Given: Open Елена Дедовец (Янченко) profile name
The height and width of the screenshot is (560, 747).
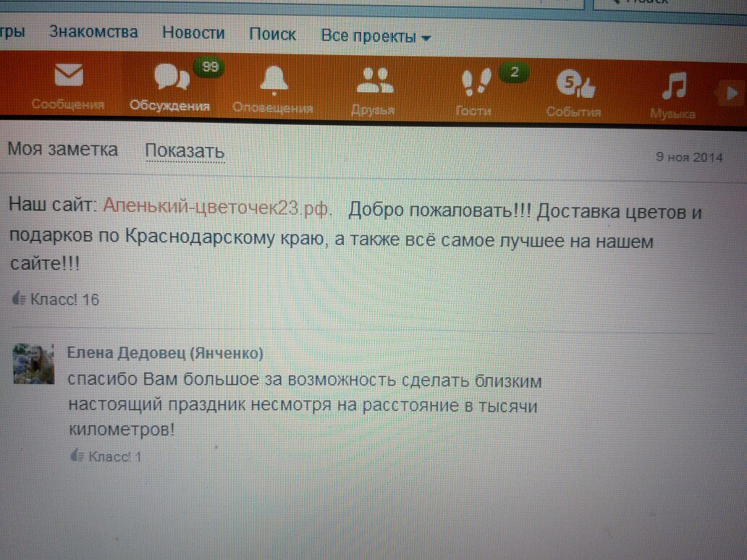Looking at the screenshot, I should tap(165, 353).
